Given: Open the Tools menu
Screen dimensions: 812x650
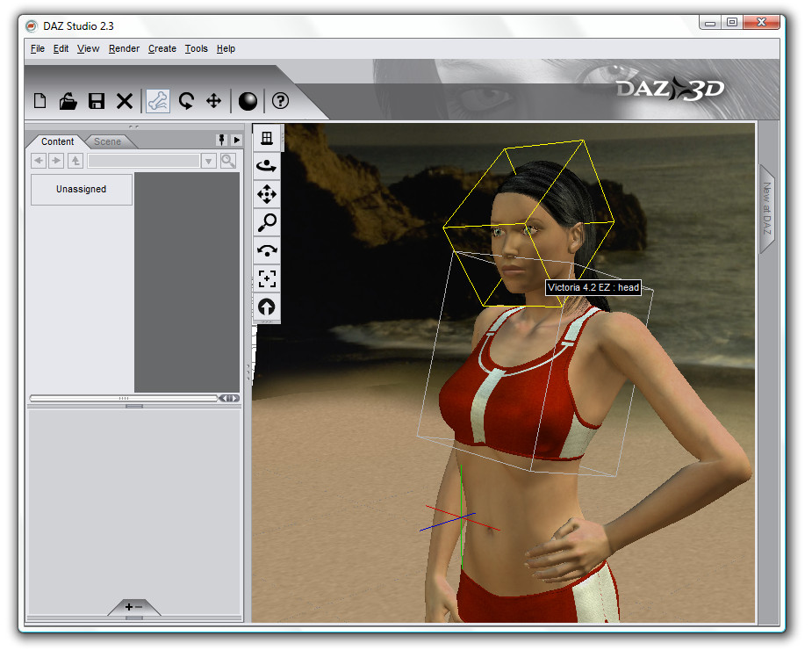Looking at the screenshot, I should point(197,48).
